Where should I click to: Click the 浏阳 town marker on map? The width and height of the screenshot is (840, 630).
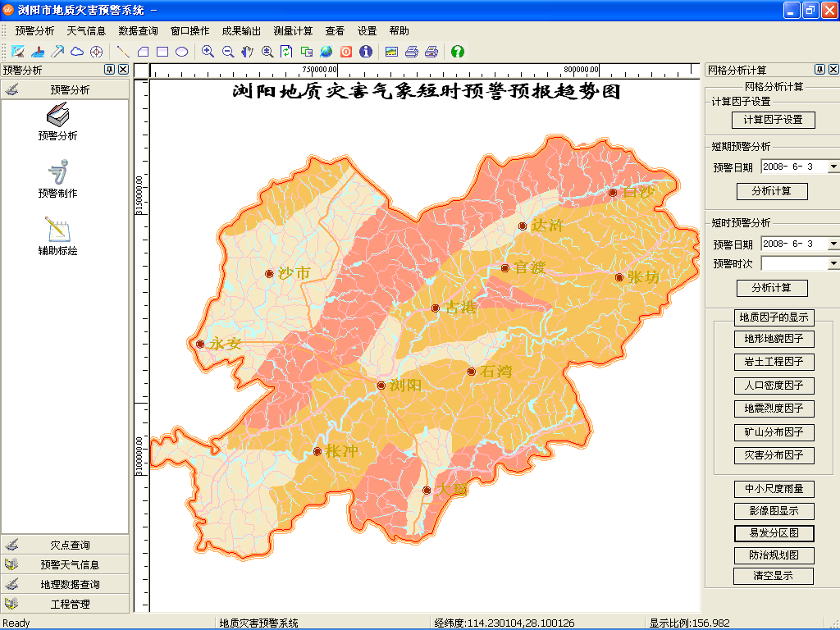coord(381,386)
